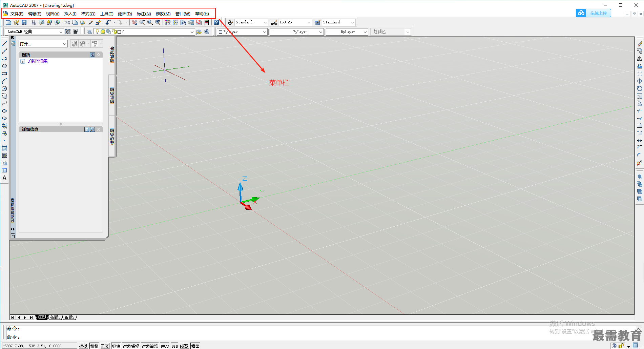This screenshot has height=349, width=644.
Task: Click the Pan realtime hand icon
Action: (134, 22)
